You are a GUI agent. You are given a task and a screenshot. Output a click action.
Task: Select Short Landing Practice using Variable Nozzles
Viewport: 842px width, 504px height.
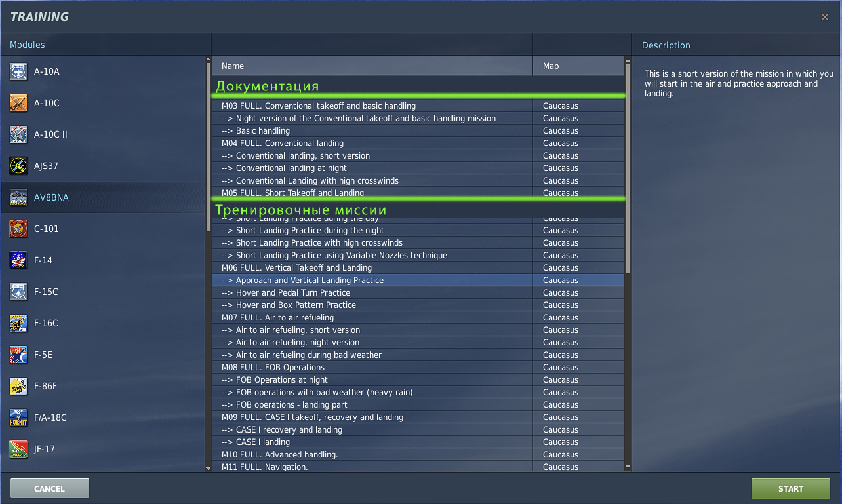418,255
